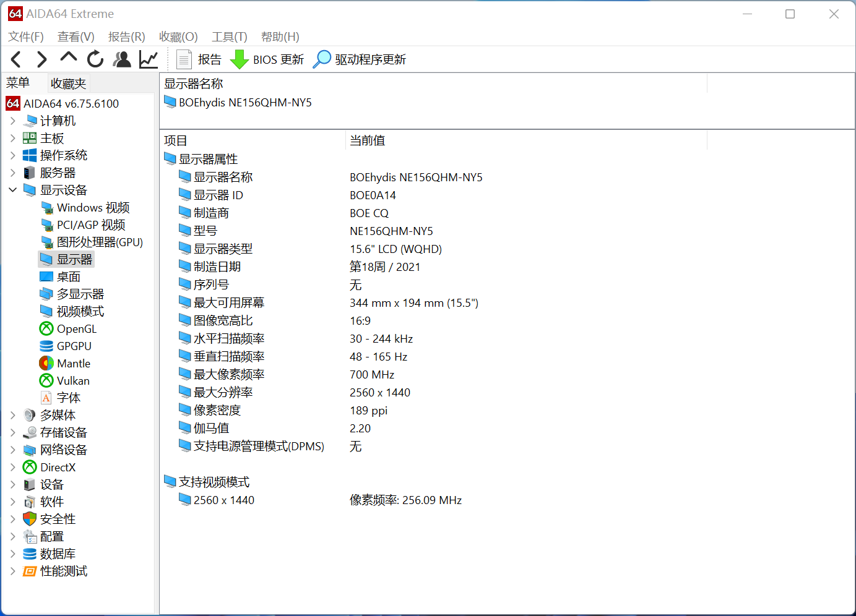This screenshot has height=616, width=856.
Task: Click 驱动程序更新 driver update button
Action: point(360,59)
